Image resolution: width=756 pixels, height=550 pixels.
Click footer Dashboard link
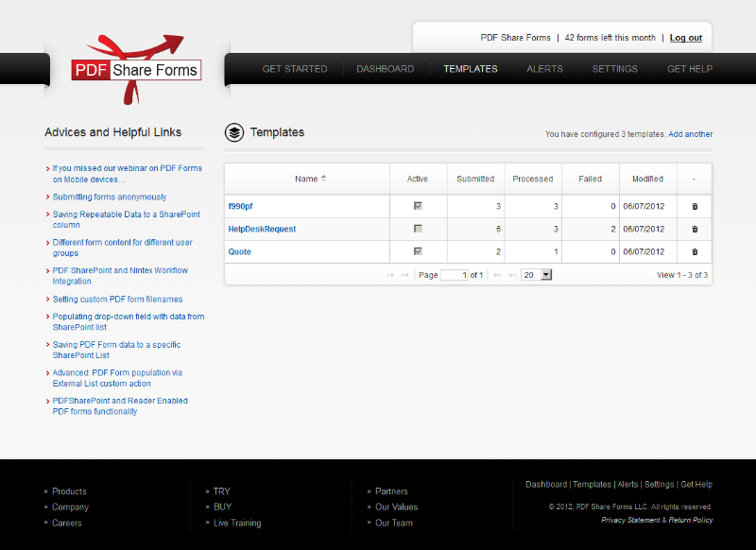point(546,485)
